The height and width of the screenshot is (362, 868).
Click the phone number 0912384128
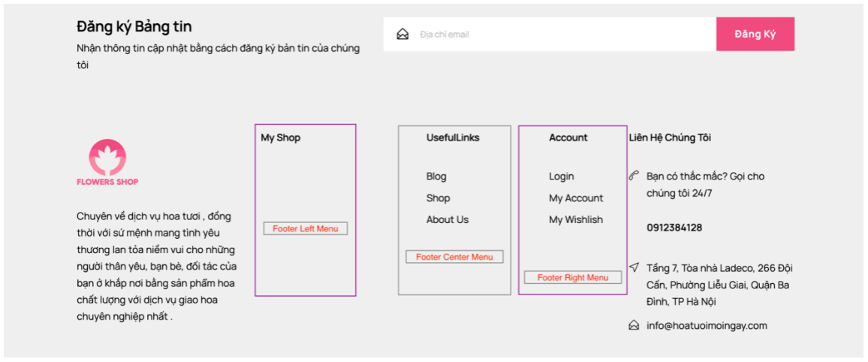click(x=674, y=228)
